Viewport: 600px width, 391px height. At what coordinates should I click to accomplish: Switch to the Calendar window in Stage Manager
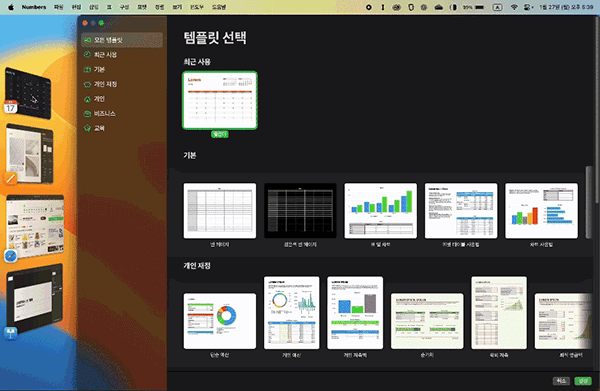pyautogui.click(x=28, y=92)
